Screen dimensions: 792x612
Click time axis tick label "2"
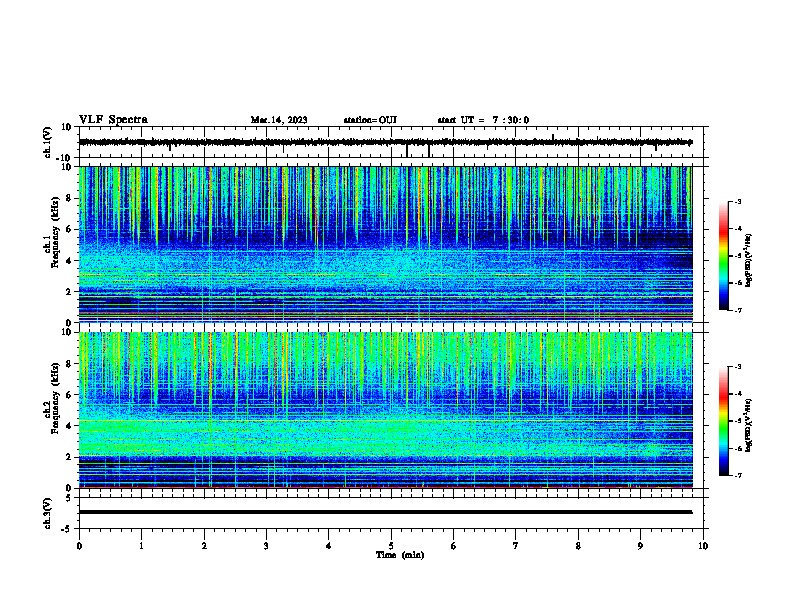tap(204, 546)
